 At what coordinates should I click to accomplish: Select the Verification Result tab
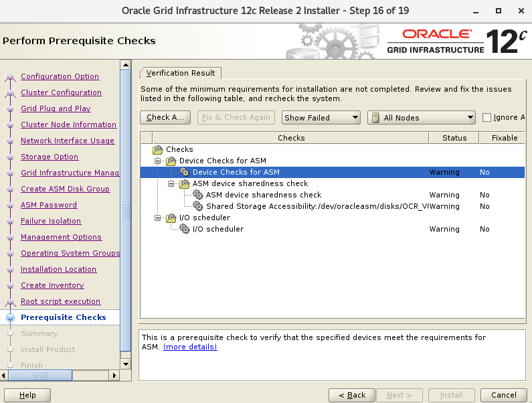click(181, 73)
